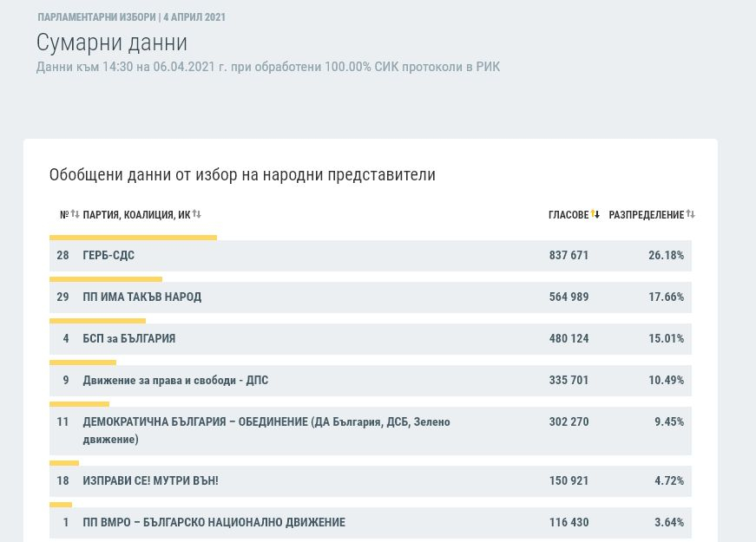Image resolution: width=756 pixels, height=542 pixels.
Task: Click ballot number 29
Action: point(62,297)
